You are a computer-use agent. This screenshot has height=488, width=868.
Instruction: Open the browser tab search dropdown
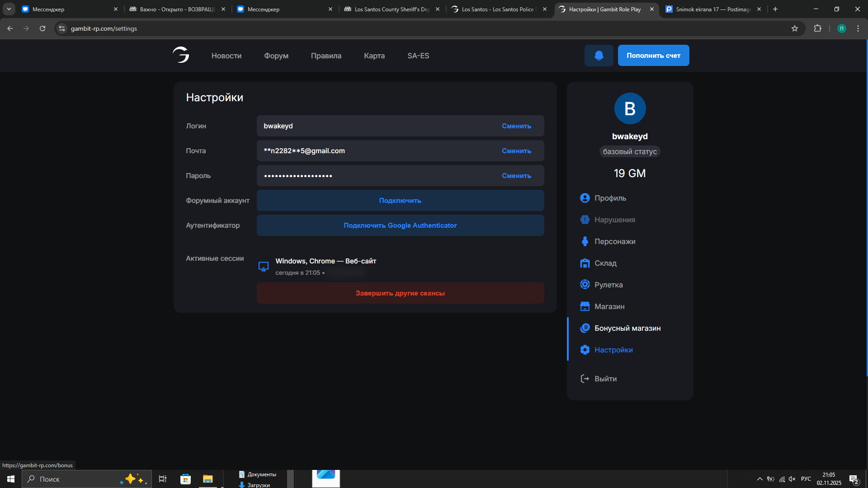pyautogui.click(x=9, y=9)
